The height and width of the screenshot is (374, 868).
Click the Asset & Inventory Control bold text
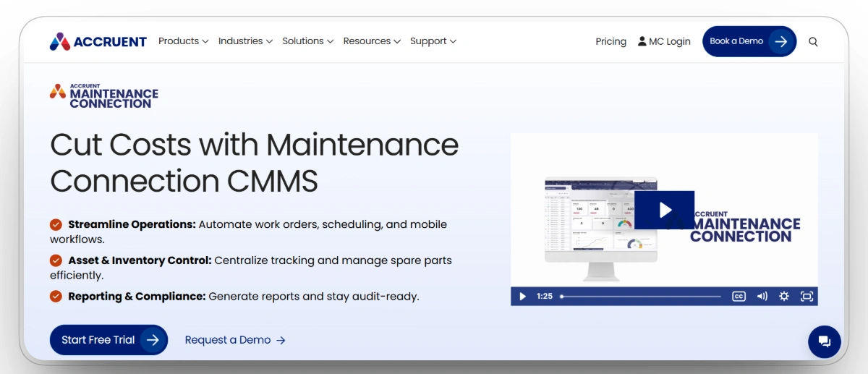pyautogui.click(x=140, y=260)
